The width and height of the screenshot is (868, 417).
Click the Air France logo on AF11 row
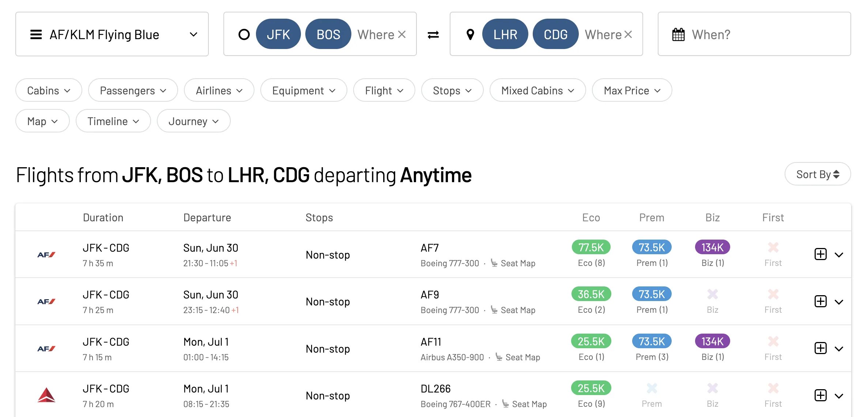pyautogui.click(x=46, y=349)
